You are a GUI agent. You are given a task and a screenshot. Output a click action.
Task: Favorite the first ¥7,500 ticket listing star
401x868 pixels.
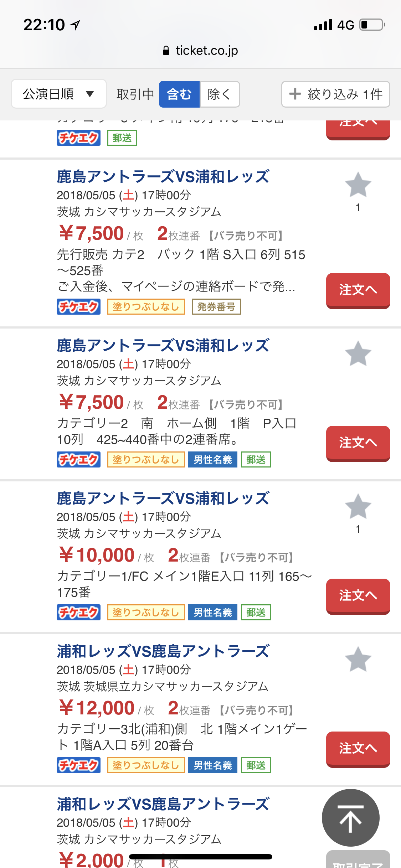[358, 185]
